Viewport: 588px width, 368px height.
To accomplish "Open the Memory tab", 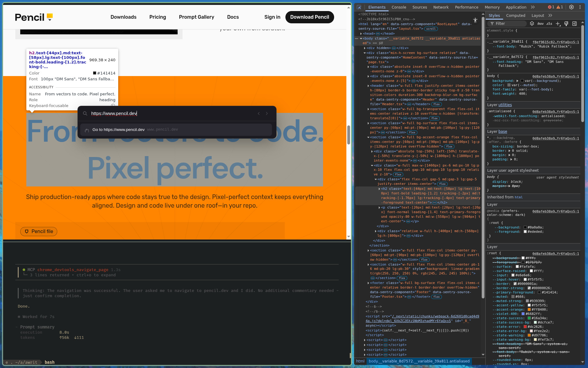I will click(492, 7).
